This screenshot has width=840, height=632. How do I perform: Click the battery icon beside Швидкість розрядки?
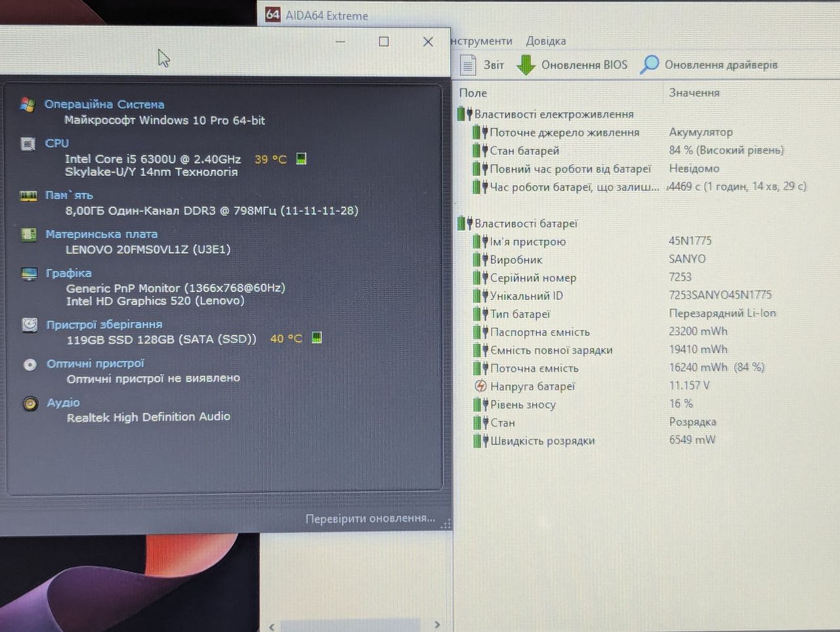[481, 440]
